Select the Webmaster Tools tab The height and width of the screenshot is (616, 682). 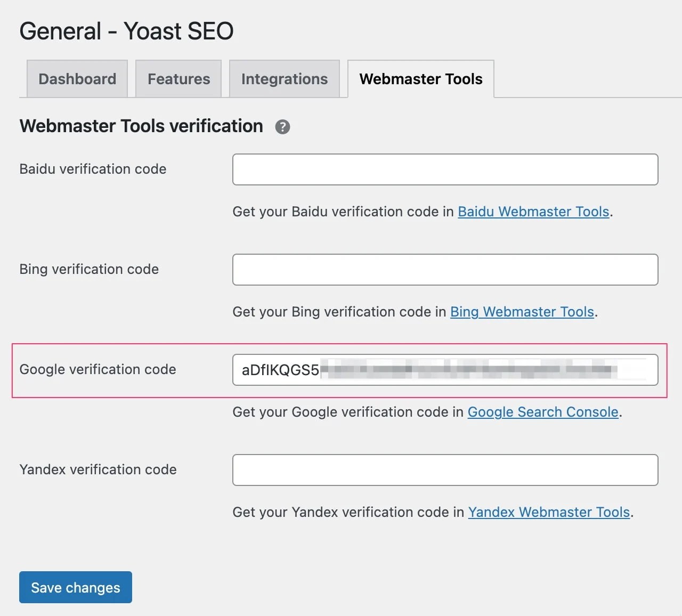(421, 79)
